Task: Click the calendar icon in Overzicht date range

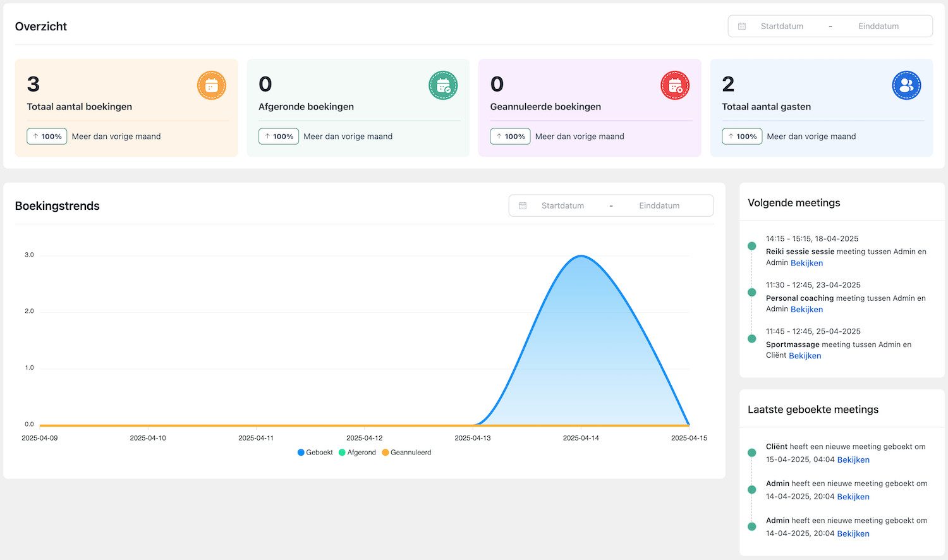Action: tap(742, 27)
